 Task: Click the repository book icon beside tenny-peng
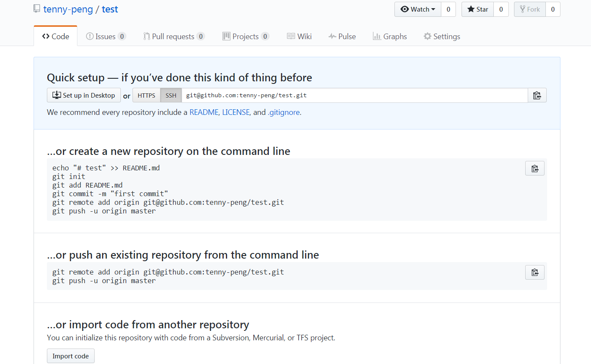tap(37, 9)
